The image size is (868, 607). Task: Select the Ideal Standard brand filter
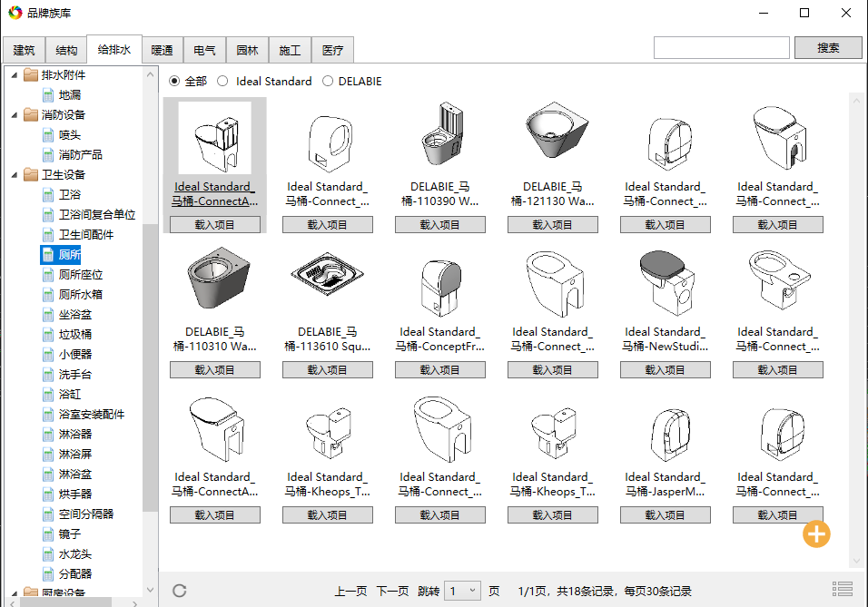222,82
